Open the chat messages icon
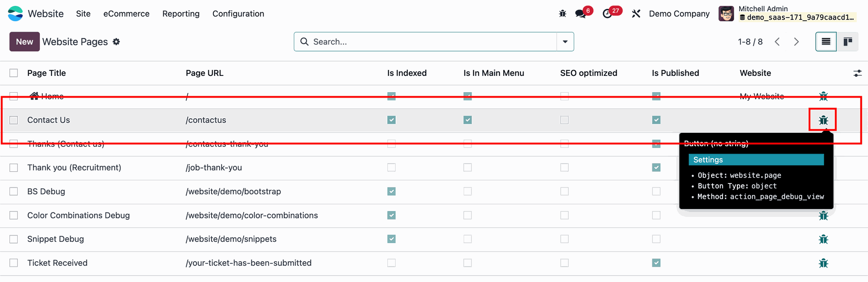Viewport: 868px width, 282px height. tap(580, 14)
